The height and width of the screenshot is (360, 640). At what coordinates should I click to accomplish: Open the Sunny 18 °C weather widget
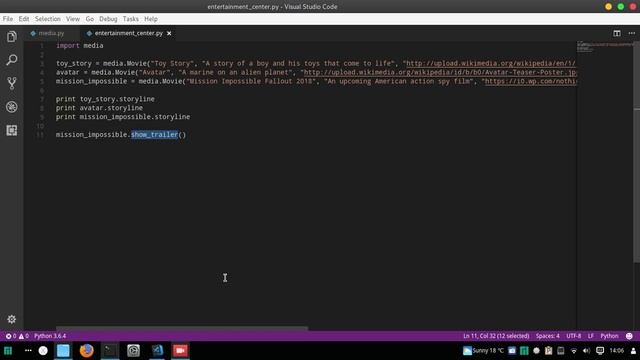(x=483, y=351)
